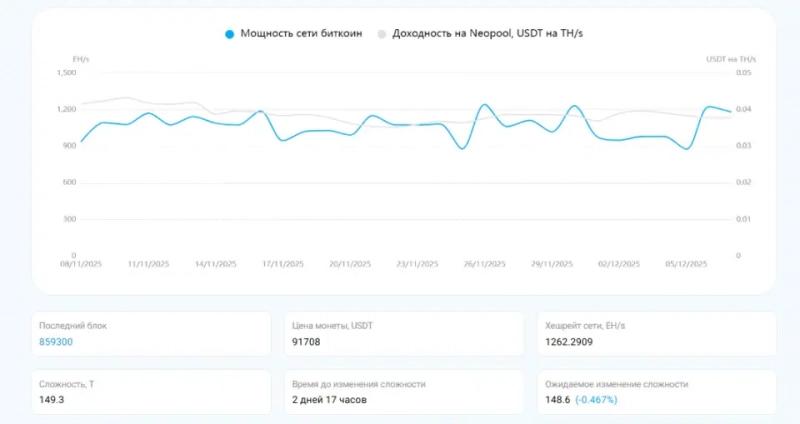The image size is (800, 424).
Task: Toggle the blue 'Мощность сети биткоин' legend dot
Action: click(230, 34)
